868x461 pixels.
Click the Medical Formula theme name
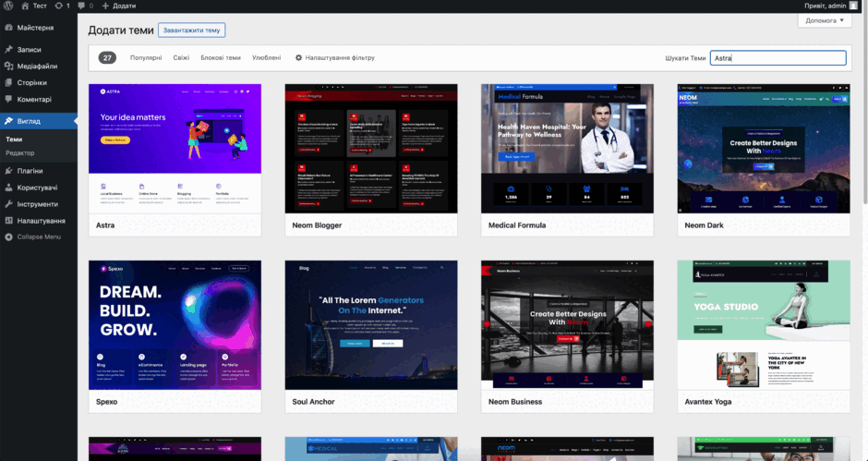(x=517, y=225)
